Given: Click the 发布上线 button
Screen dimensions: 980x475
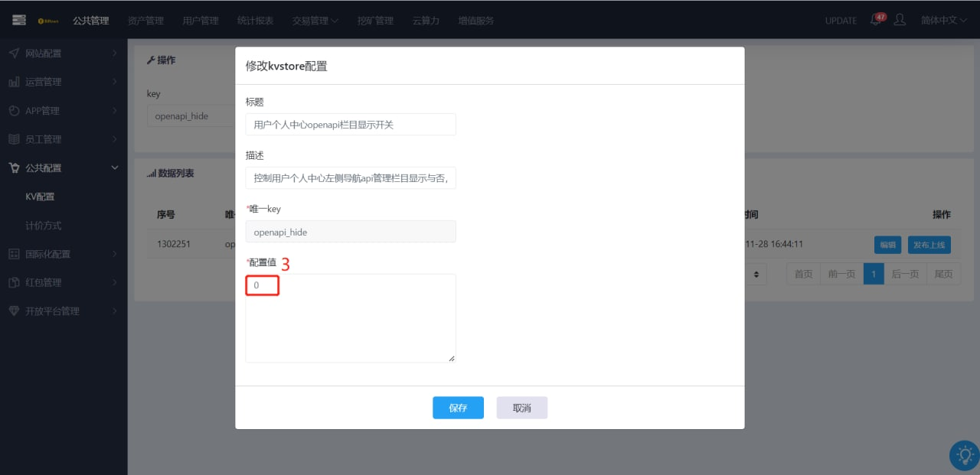Looking at the screenshot, I should tap(929, 245).
